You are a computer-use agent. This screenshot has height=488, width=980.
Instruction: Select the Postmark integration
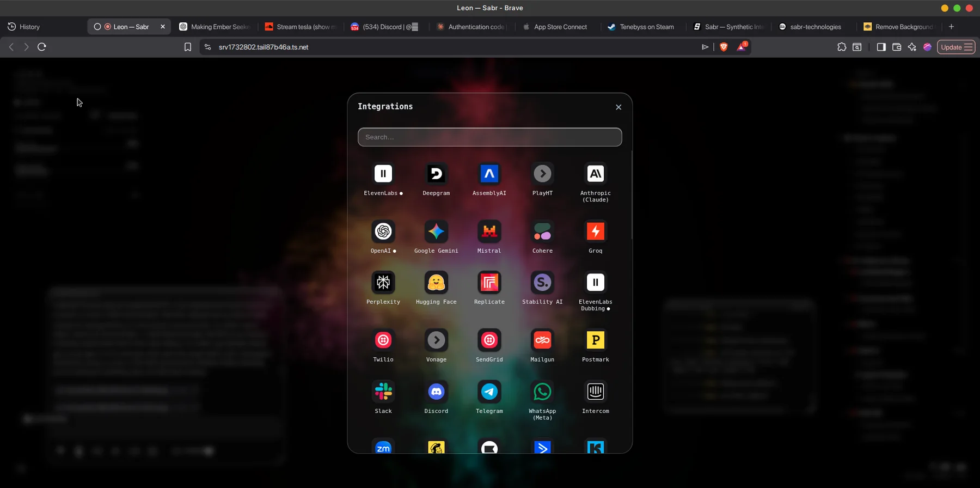[596, 340]
